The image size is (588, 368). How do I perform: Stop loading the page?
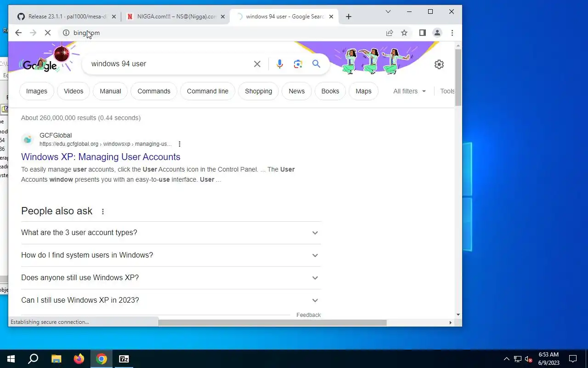click(x=48, y=33)
